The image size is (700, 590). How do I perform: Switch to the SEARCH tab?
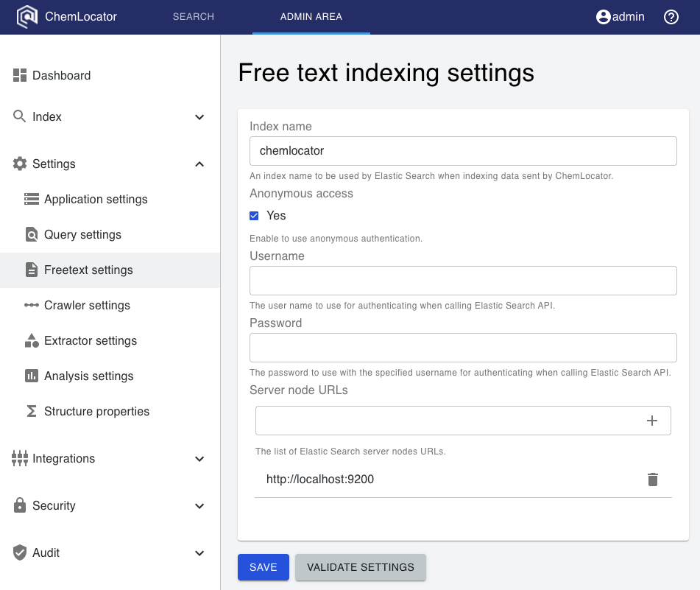(193, 16)
